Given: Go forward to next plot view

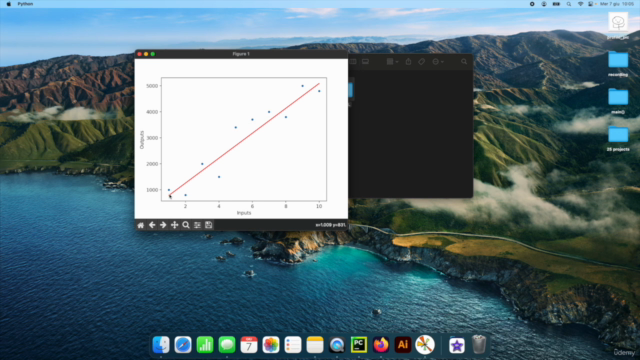Looking at the screenshot, I should (163, 225).
